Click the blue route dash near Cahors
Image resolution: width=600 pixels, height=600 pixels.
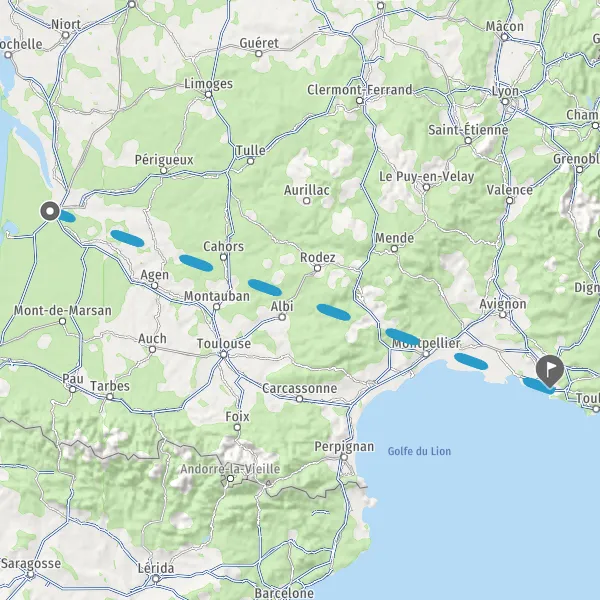[x=196, y=263]
